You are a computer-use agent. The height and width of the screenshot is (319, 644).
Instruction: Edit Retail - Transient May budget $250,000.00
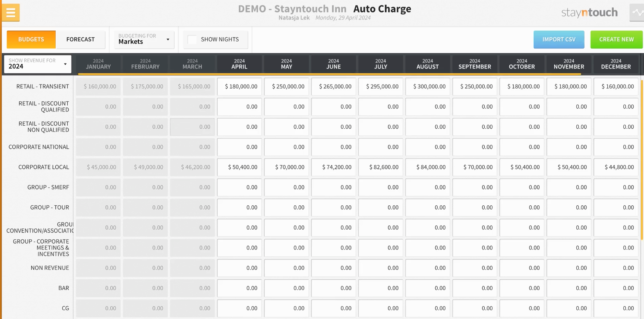click(286, 86)
